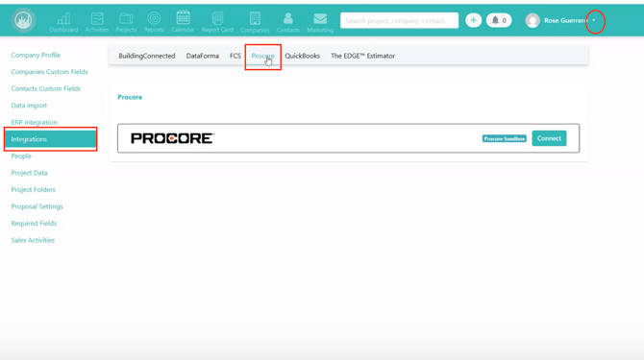Open ERP Integration in the sidebar
Viewport: 644px width, 360px height.
pos(34,122)
